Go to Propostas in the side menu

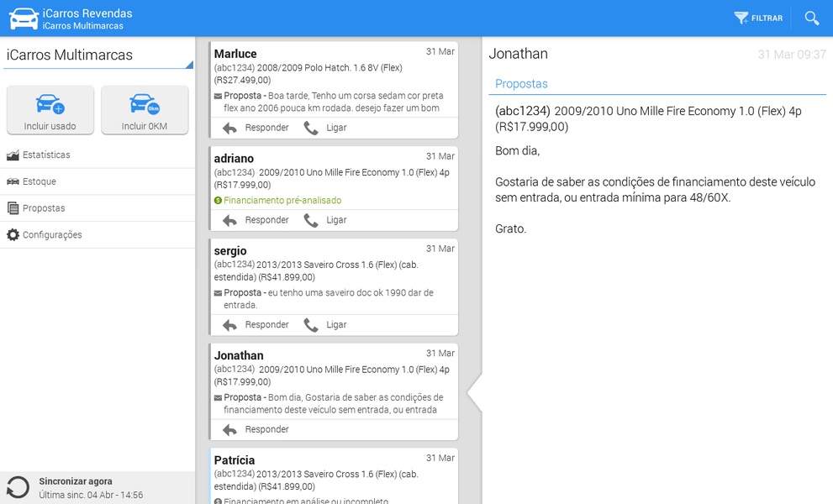[x=98, y=208]
